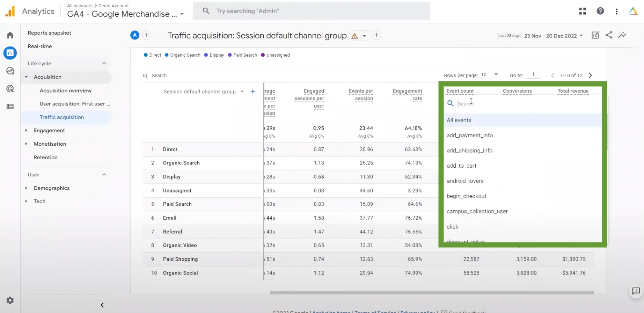The height and width of the screenshot is (313, 644).
Task: Open Reports snapshot
Action: point(49,33)
